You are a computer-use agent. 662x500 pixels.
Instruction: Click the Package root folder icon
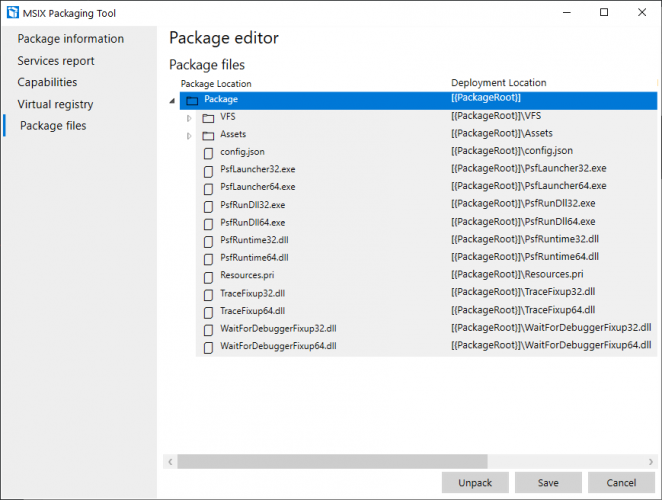(x=192, y=100)
